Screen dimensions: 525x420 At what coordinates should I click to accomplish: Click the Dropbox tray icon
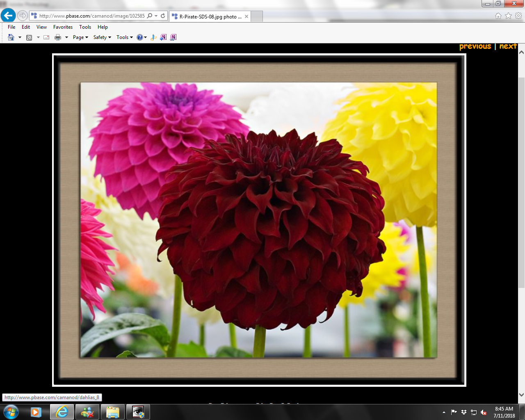point(464,412)
